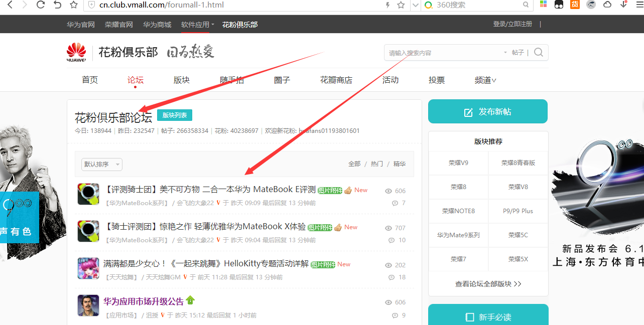Go to the 随手拍 tab
644x325 pixels.
click(232, 80)
